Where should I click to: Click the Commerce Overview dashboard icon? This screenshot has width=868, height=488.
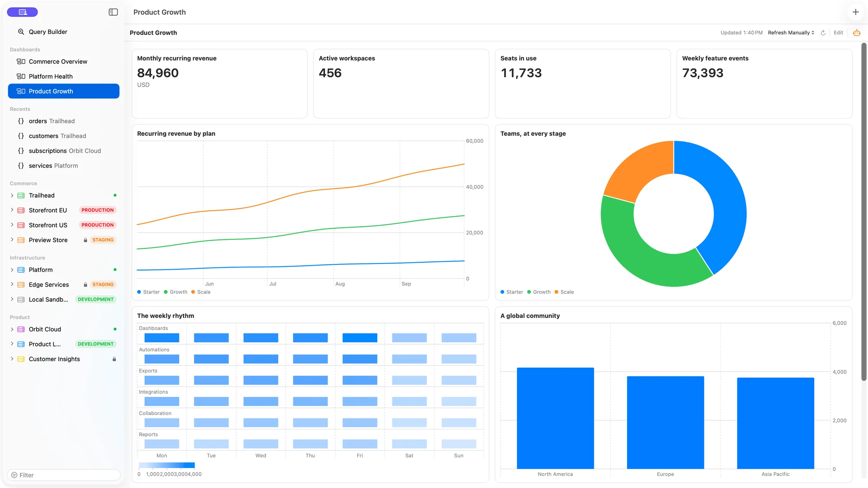tap(21, 62)
